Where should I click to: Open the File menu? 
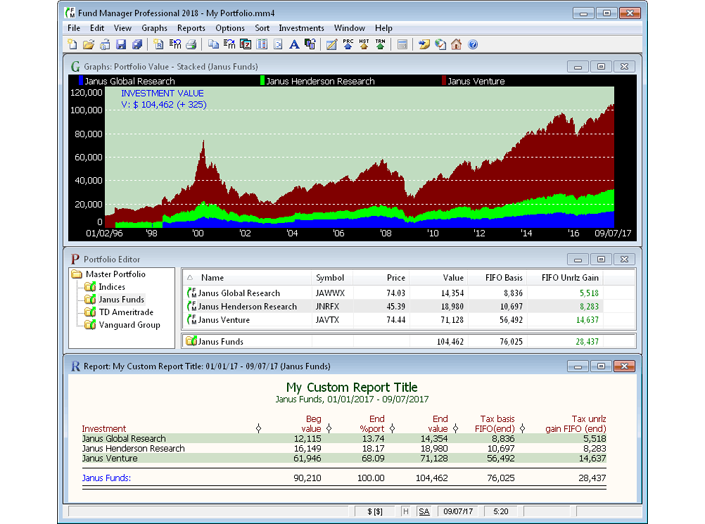pyautogui.click(x=74, y=28)
